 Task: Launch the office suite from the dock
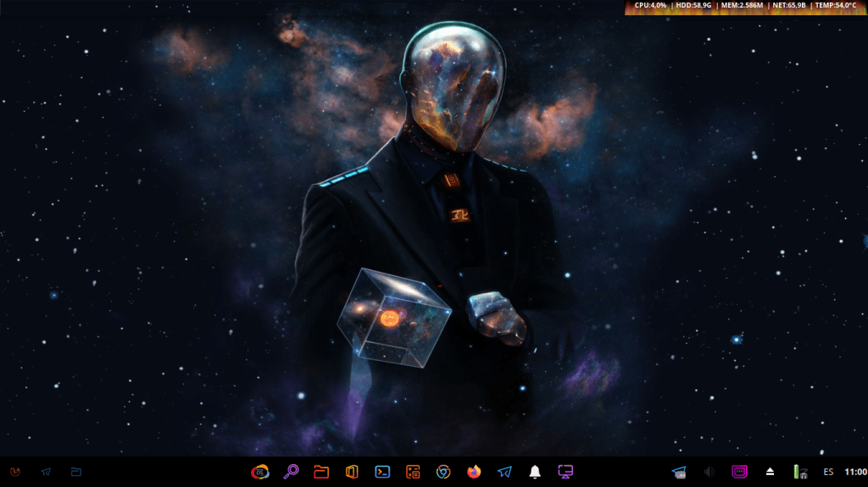tap(352, 472)
